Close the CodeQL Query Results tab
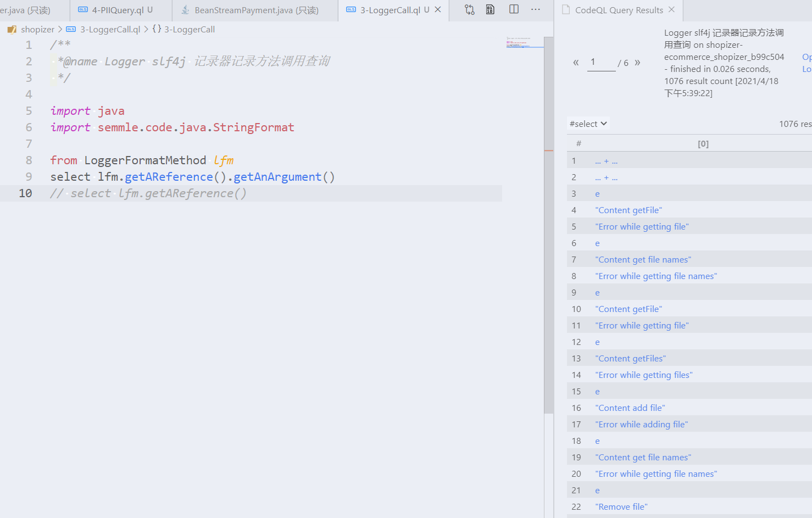Screen dimensions: 812x518 671,9
